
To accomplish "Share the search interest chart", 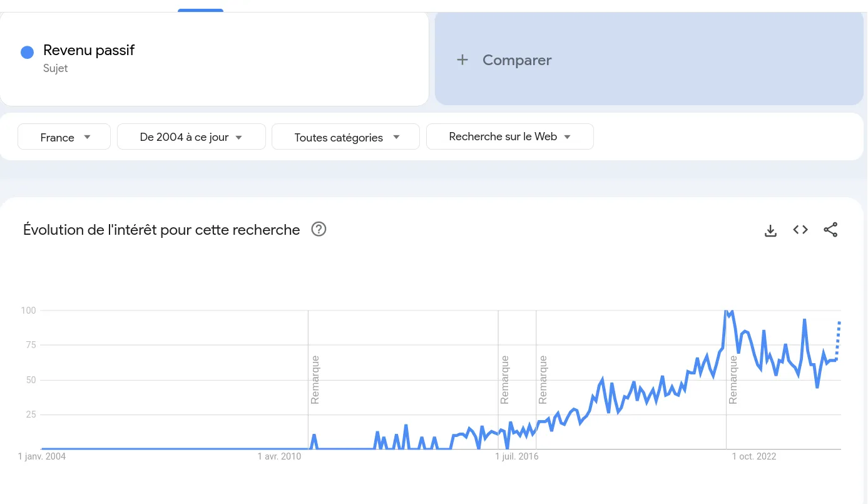I will [830, 230].
